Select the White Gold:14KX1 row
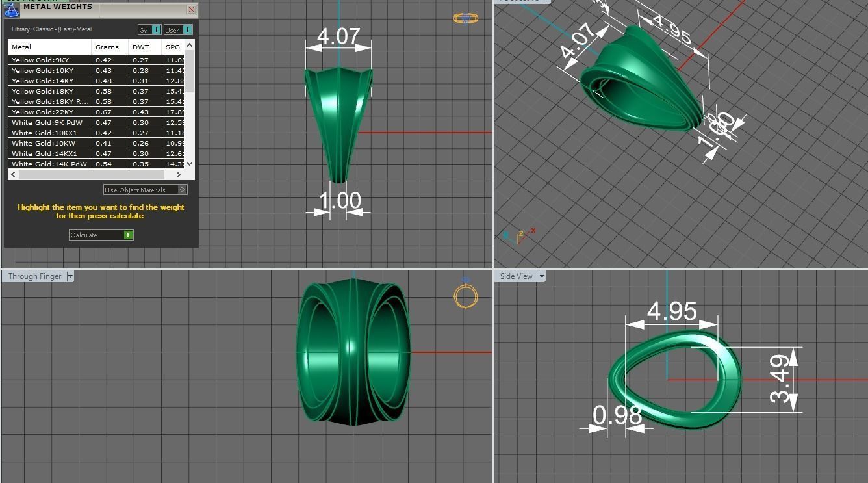Viewport: 868px width, 483px height. [x=97, y=153]
